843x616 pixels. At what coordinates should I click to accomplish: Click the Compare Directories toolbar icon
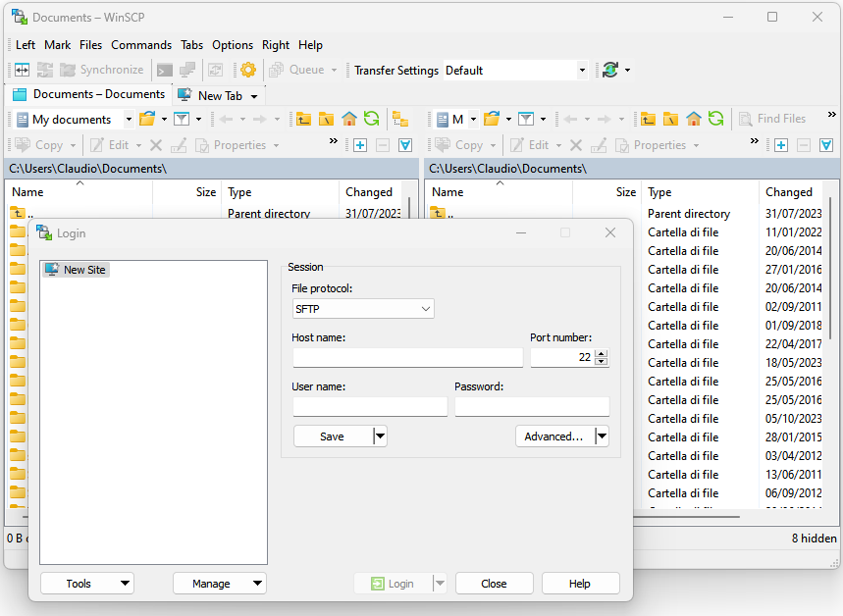21,70
